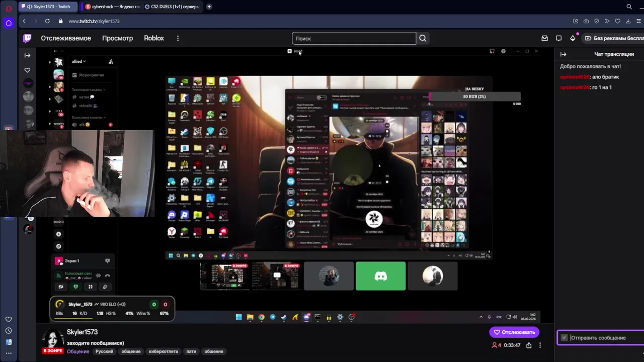Image resolution: width=644 pixels, height=362 pixels.
Task: Open vidosiki text channel in Discord
Action: pos(85,106)
